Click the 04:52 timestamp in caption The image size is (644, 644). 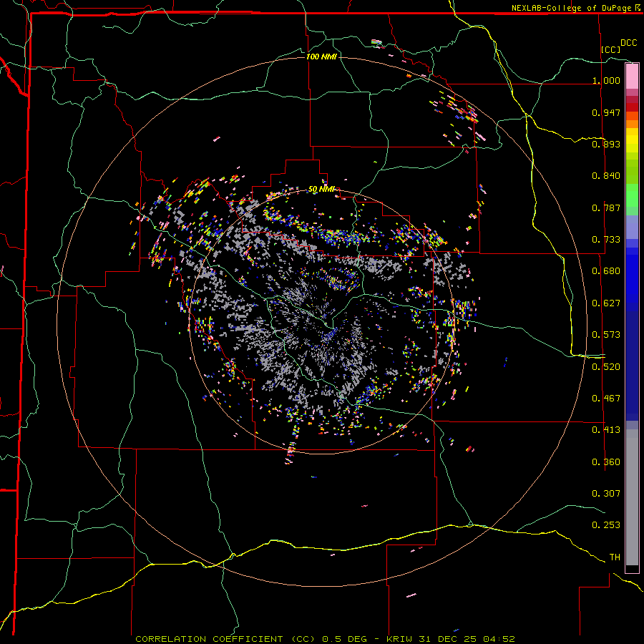[499, 639]
